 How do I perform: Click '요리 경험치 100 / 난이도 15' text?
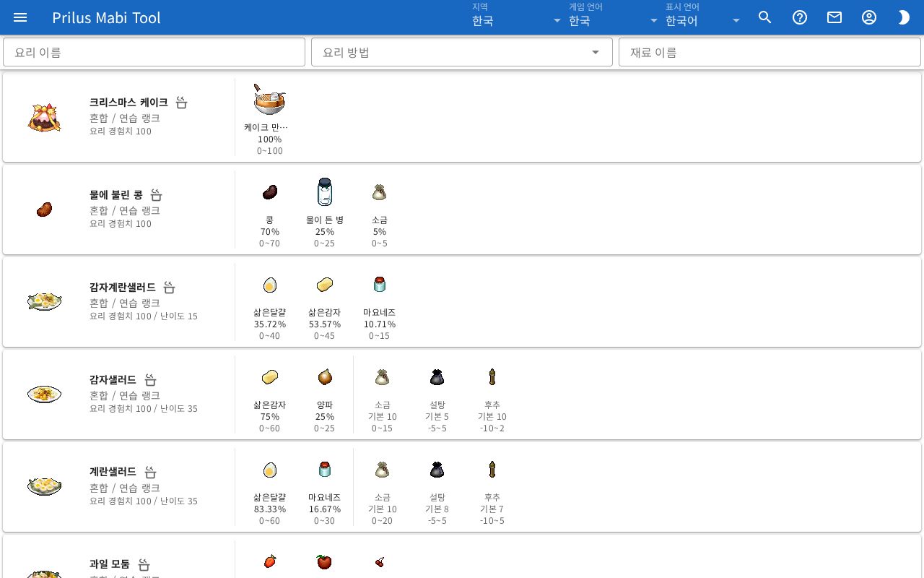coord(144,316)
